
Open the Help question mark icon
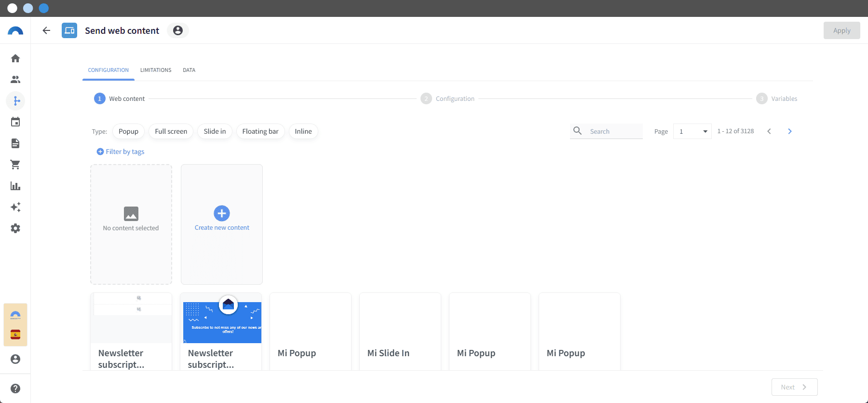(x=15, y=389)
